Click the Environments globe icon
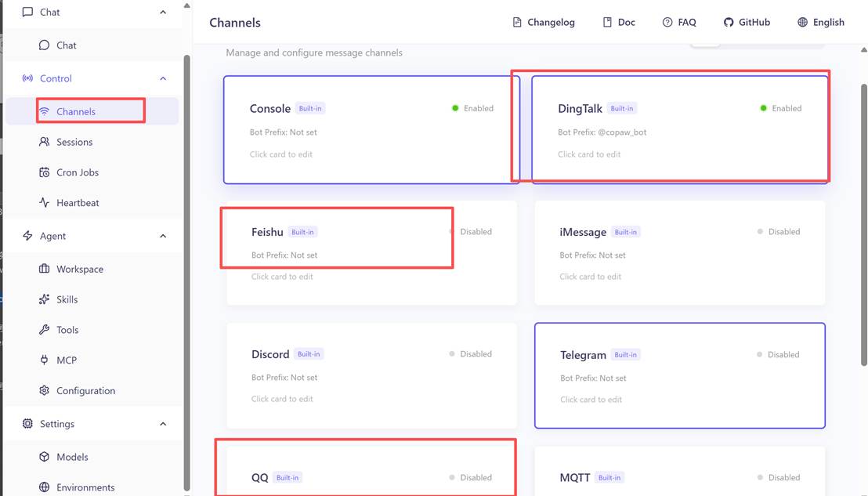This screenshot has height=496, width=868. (x=45, y=487)
